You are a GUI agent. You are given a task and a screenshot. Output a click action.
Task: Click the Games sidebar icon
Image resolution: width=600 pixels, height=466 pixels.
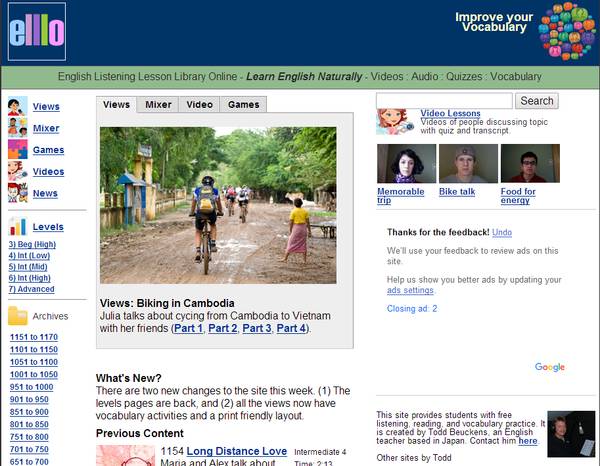tap(17, 150)
